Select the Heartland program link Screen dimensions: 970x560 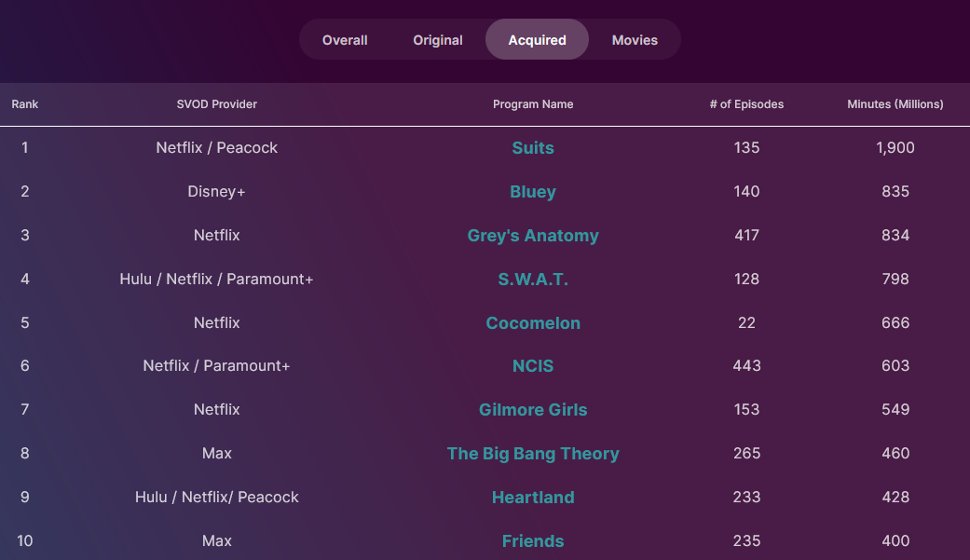click(533, 498)
